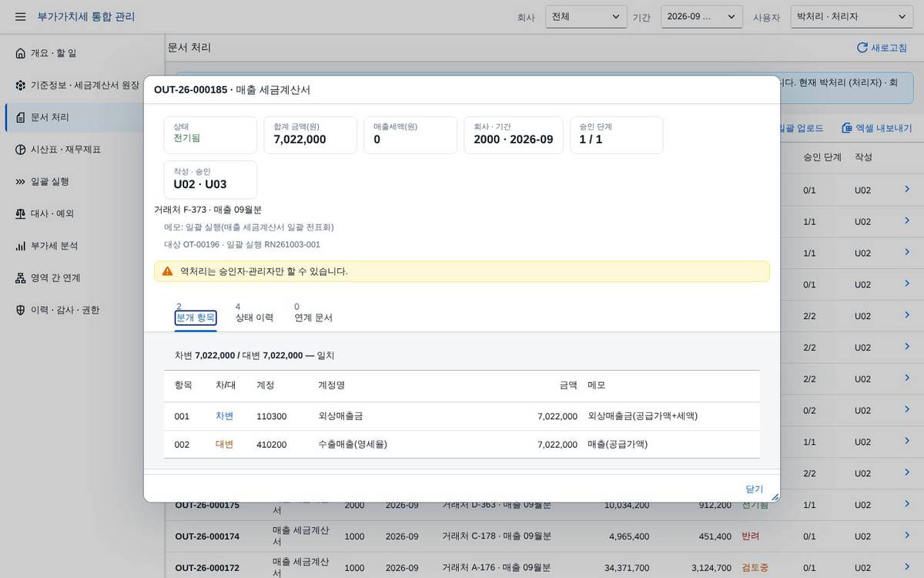Open the 사용자 dropdown 박처리 · 처리자
Image resolution: width=924 pixels, height=578 pixels.
852,16
